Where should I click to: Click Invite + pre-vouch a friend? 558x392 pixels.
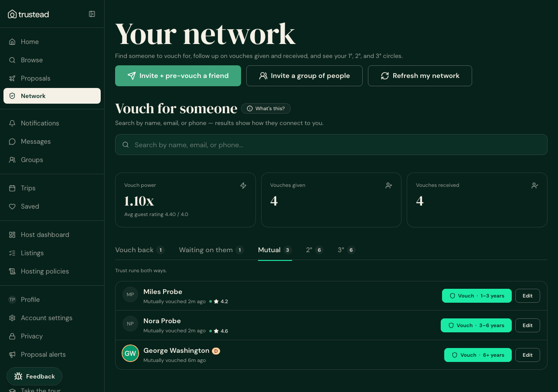click(178, 76)
